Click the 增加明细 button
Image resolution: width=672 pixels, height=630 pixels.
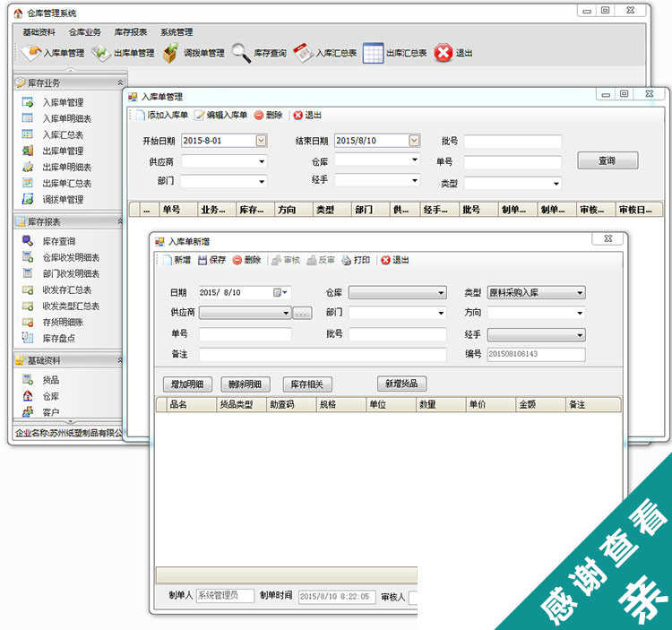tap(187, 384)
